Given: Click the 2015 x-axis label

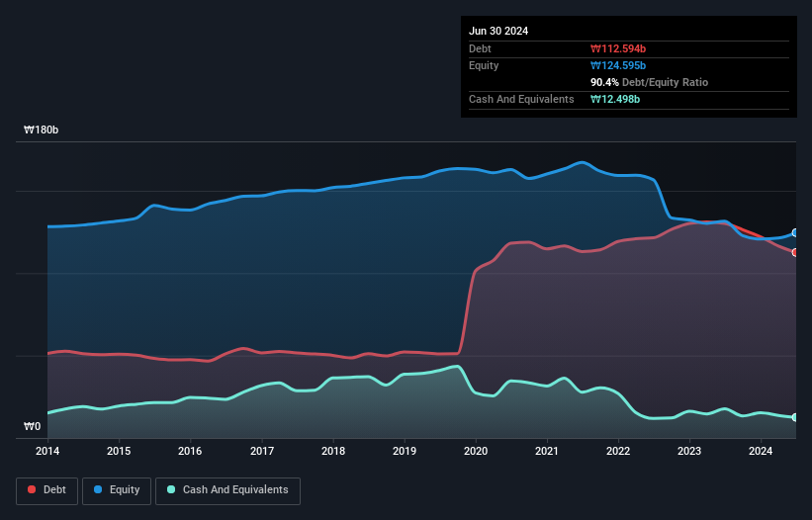Looking at the screenshot, I should (x=119, y=451).
